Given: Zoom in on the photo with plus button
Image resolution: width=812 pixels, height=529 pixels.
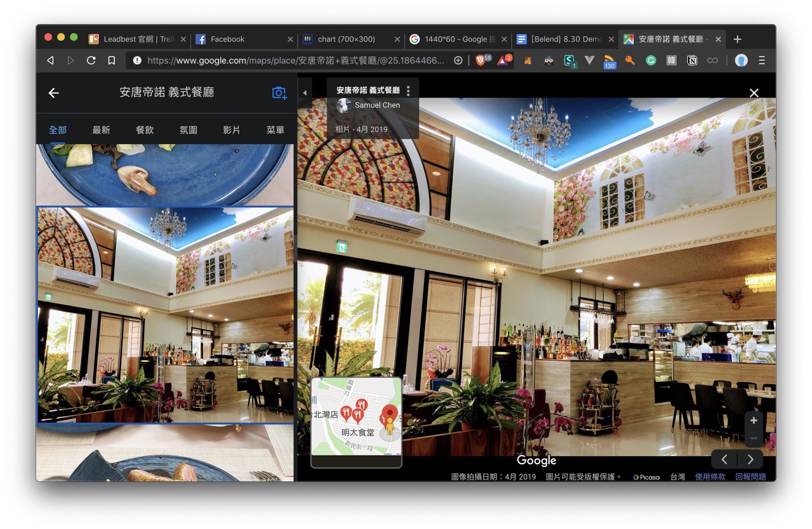Looking at the screenshot, I should tap(754, 421).
